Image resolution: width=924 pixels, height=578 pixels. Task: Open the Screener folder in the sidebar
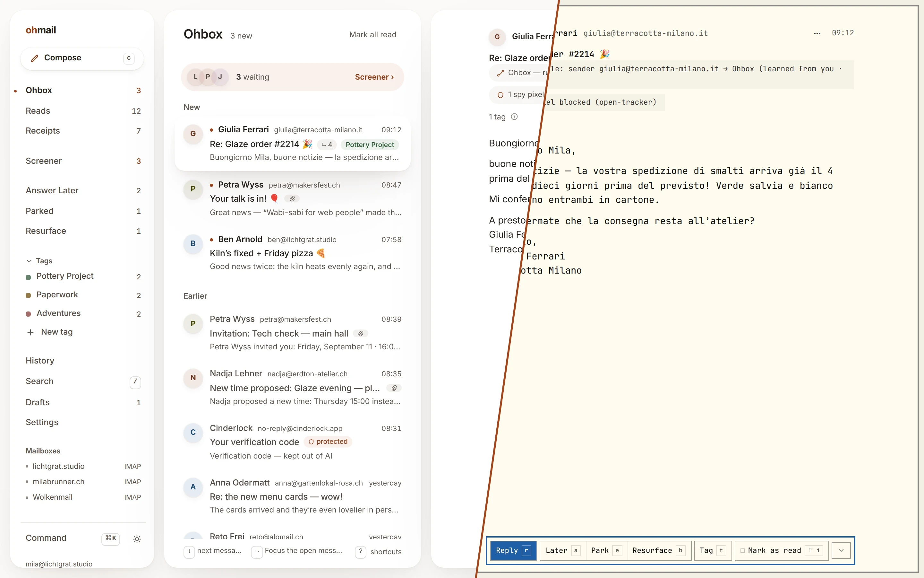[x=83, y=161]
